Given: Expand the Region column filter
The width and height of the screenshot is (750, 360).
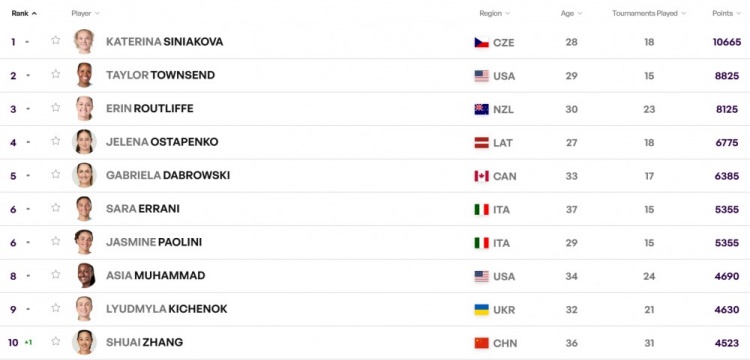Looking at the screenshot, I should [x=495, y=13].
